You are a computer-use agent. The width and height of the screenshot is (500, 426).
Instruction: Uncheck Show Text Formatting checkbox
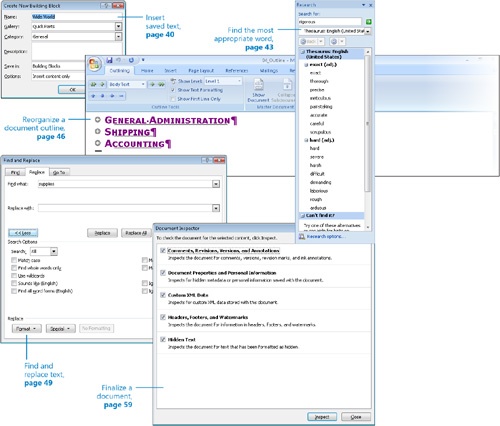coord(173,90)
